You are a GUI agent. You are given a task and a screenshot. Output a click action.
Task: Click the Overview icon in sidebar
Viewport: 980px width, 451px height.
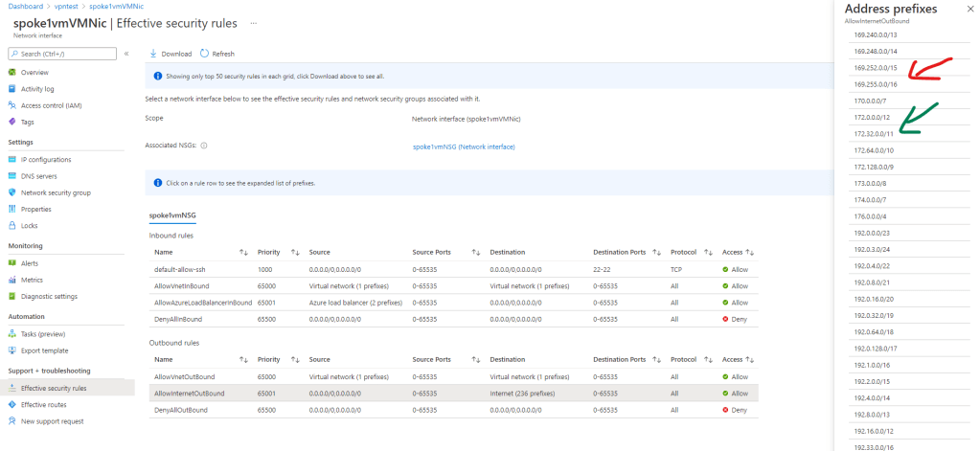click(x=12, y=72)
